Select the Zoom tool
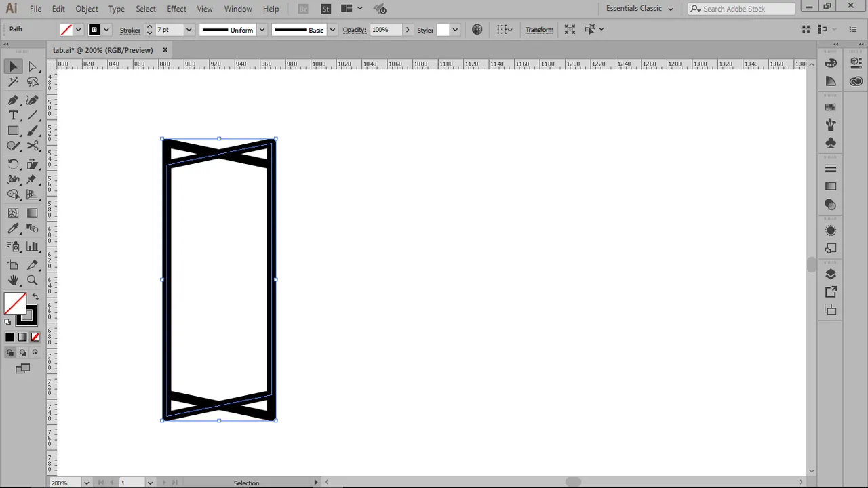 coord(33,281)
